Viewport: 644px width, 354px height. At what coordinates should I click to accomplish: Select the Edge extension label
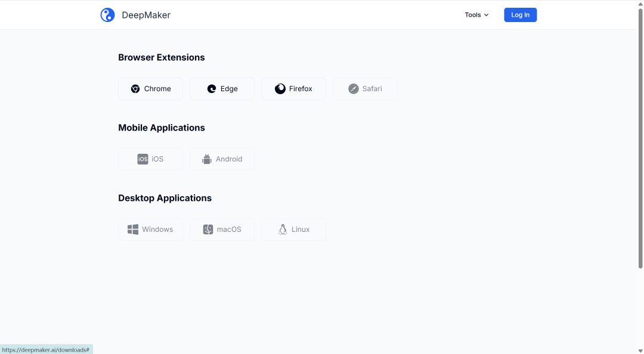229,89
